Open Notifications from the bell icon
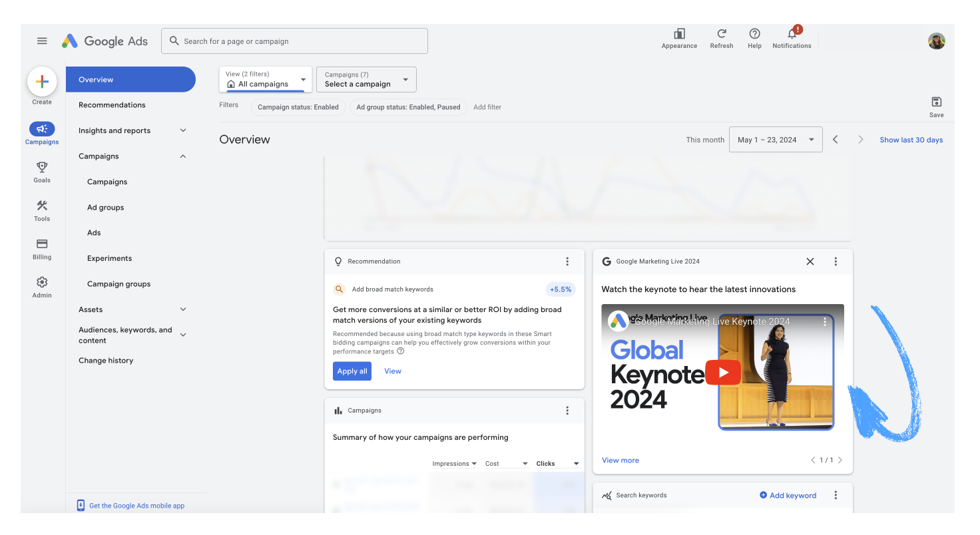 [x=792, y=38]
